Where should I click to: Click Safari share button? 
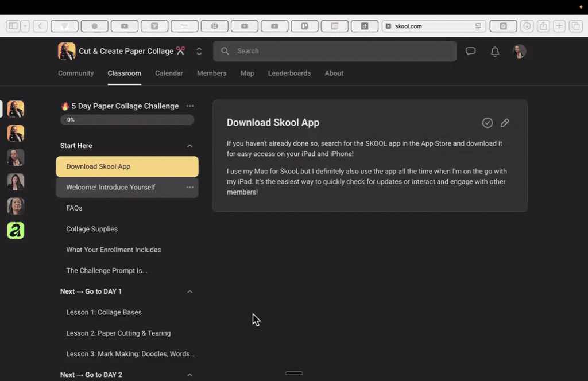tap(543, 26)
